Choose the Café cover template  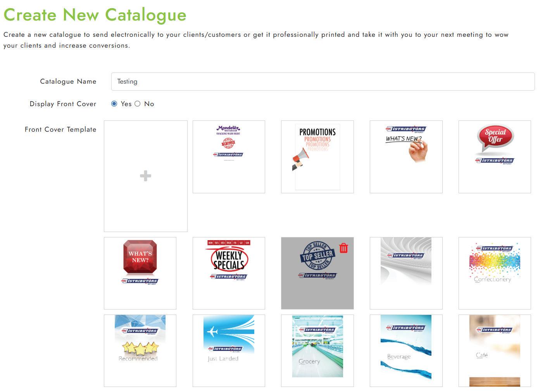(495, 351)
